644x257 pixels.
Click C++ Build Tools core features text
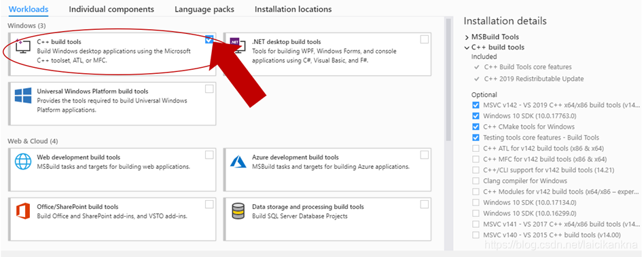[528, 67]
